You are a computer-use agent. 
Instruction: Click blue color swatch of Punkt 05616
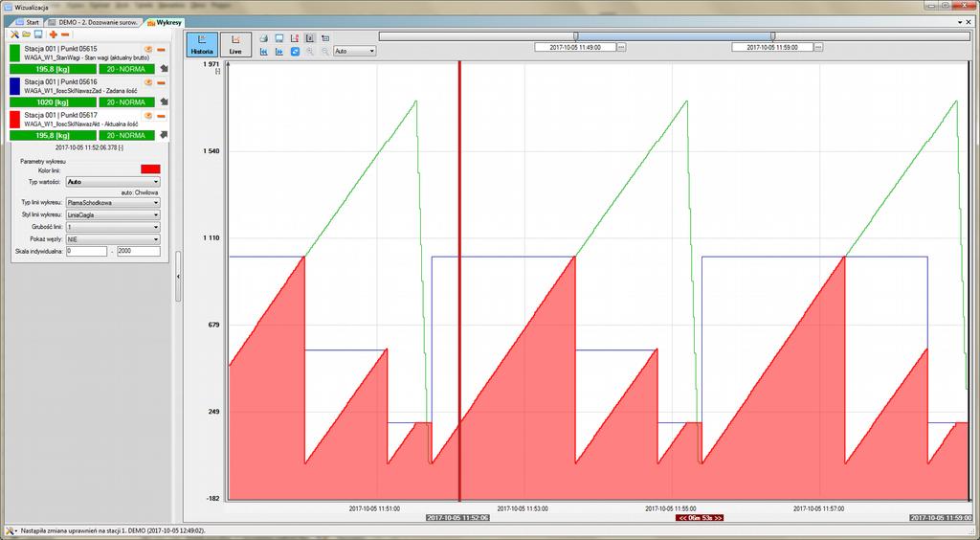(15, 85)
